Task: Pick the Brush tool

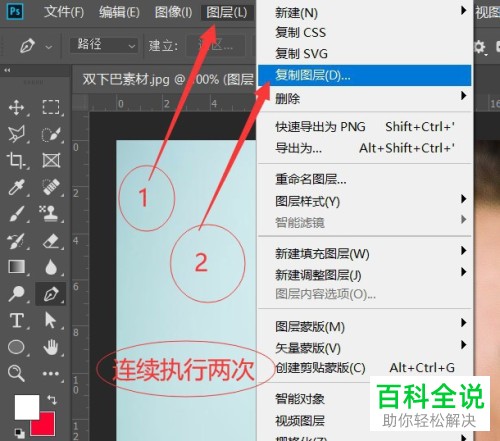Action: point(16,214)
